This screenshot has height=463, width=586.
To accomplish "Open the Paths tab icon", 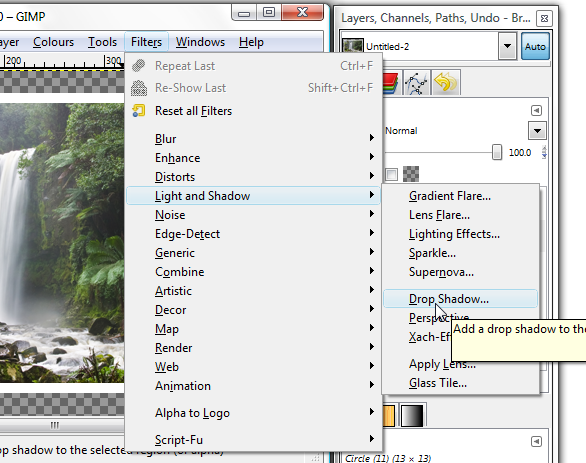I will point(417,83).
